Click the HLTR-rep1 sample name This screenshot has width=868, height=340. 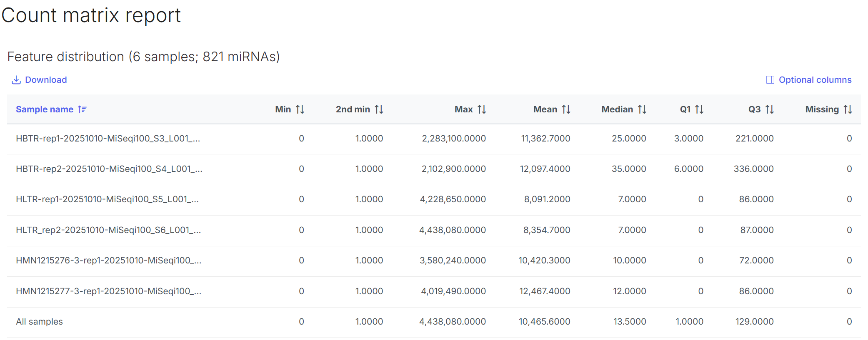coord(107,199)
